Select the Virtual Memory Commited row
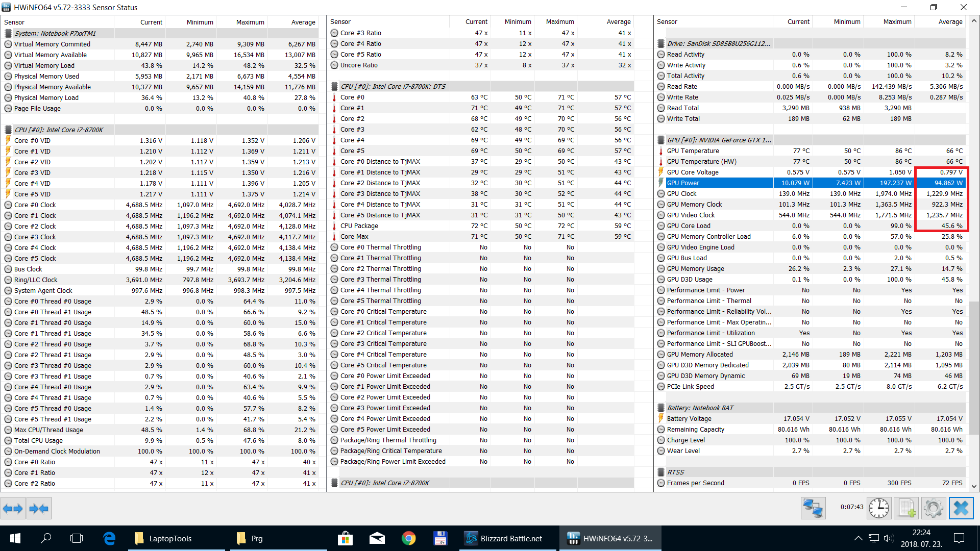980x551 pixels. tap(160, 44)
